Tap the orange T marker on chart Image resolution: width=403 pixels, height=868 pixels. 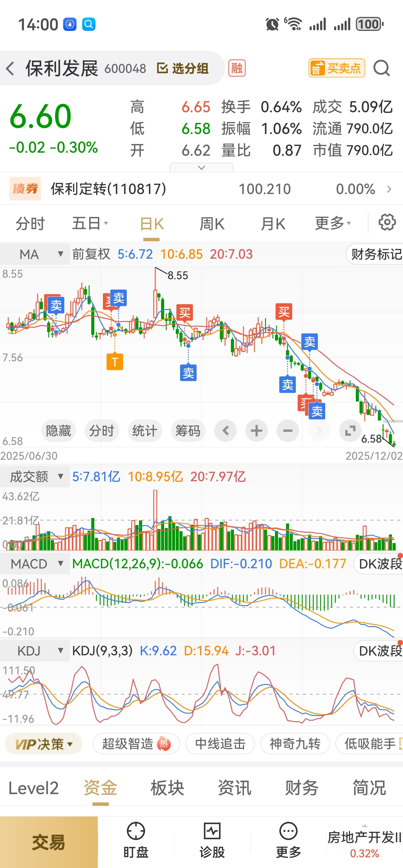point(115,362)
